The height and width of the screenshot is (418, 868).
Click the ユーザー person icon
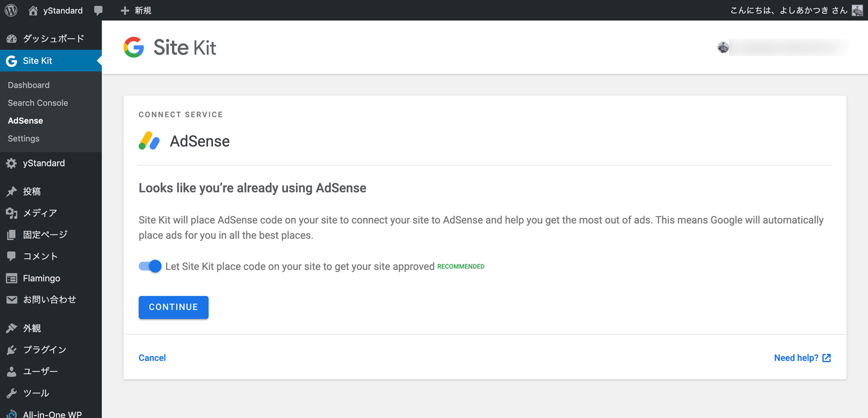(x=11, y=371)
